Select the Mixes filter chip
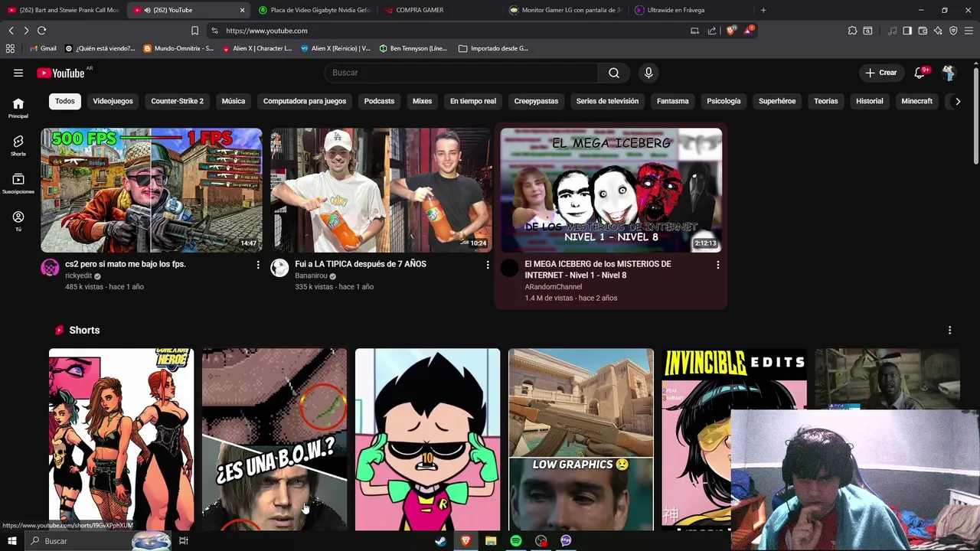Screen dimensions: 980x551 click(422, 101)
